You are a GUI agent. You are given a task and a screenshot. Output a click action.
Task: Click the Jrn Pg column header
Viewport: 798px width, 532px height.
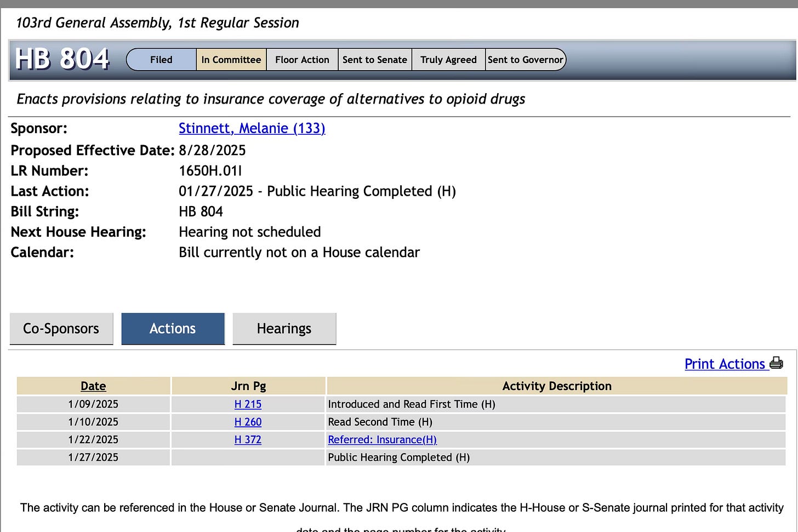click(x=248, y=386)
